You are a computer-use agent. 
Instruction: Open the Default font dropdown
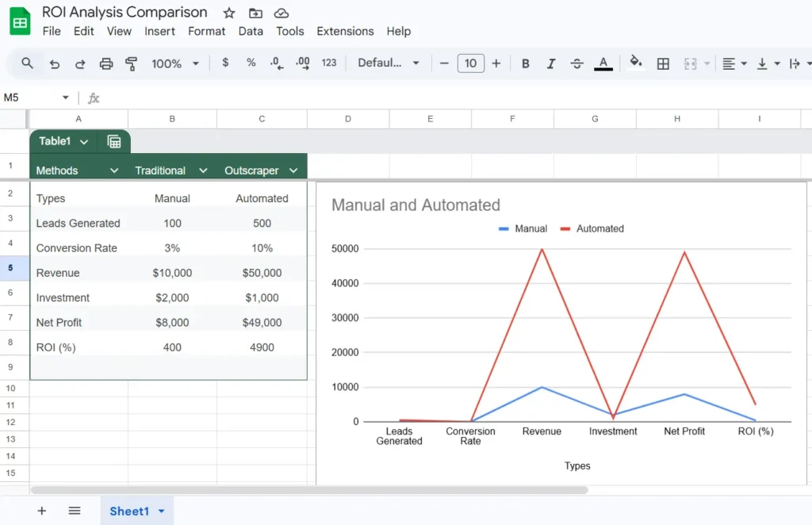[x=389, y=63]
